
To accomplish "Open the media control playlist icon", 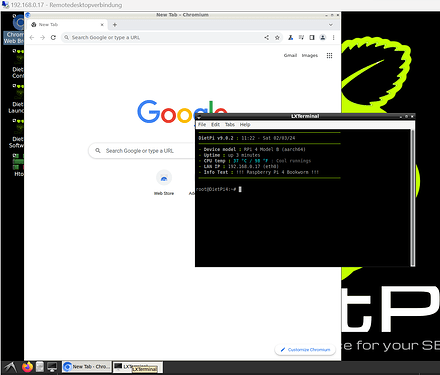I will click(x=301, y=38).
